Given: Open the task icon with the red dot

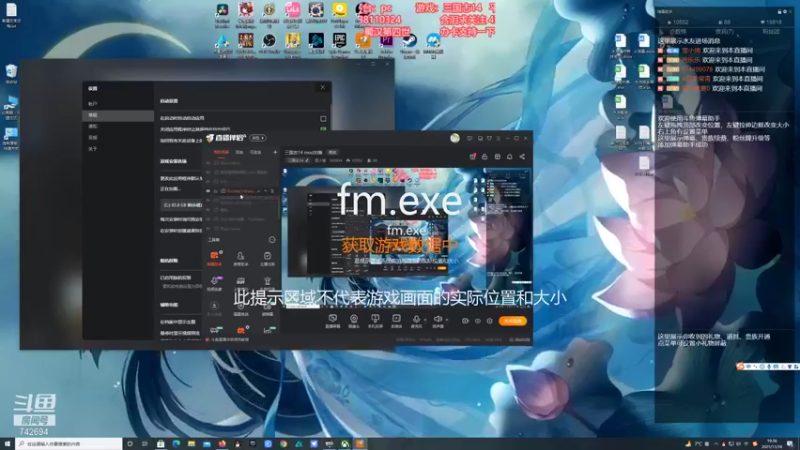Looking at the screenshot, I should click(472, 157).
